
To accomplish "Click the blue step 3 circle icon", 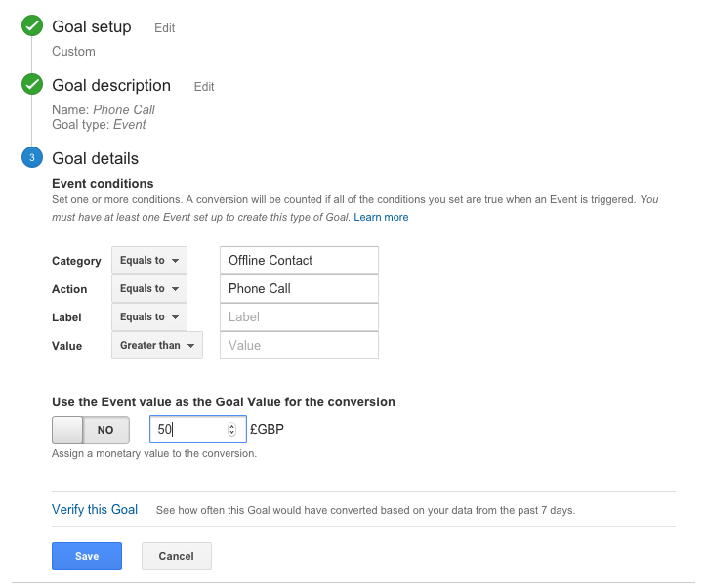I will (32, 157).
